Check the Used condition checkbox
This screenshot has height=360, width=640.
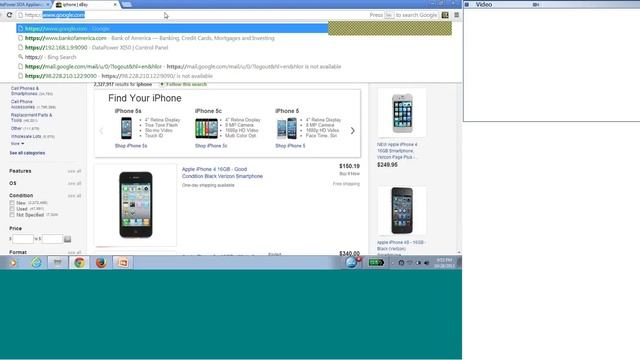pos(12,209)
